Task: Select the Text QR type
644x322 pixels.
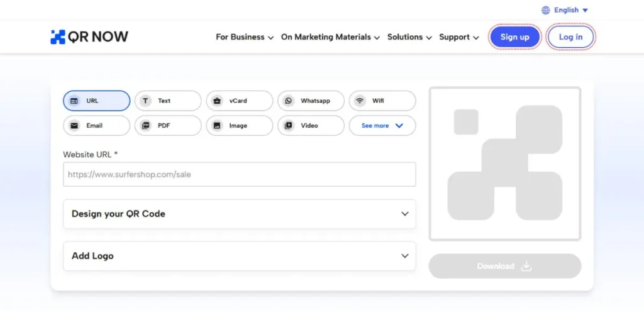Action: (168, 101)
